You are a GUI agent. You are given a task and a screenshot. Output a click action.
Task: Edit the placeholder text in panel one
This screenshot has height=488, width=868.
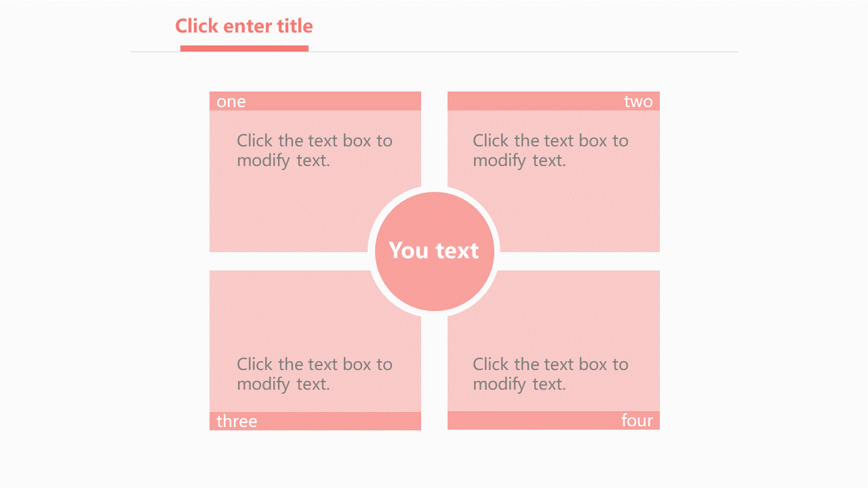point(315,150)
